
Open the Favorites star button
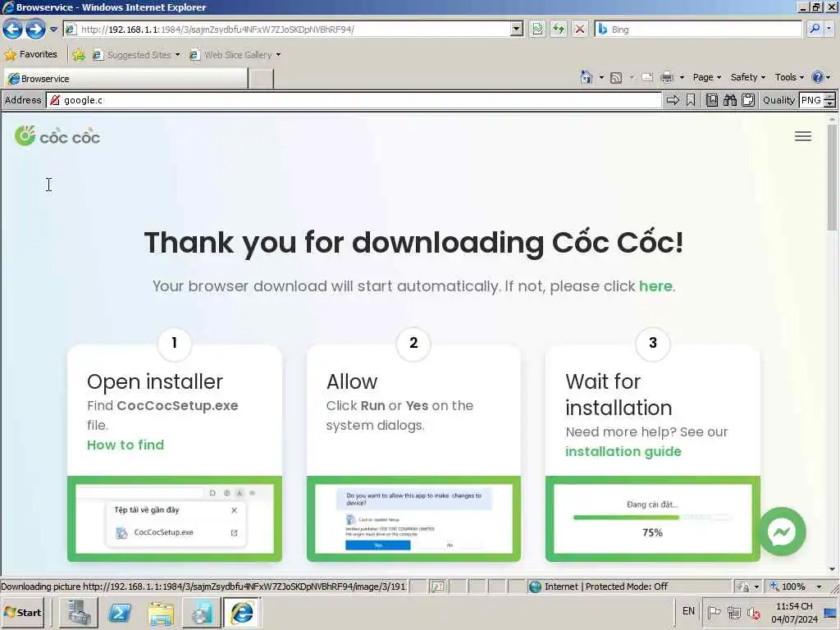(x=31, y=54)
